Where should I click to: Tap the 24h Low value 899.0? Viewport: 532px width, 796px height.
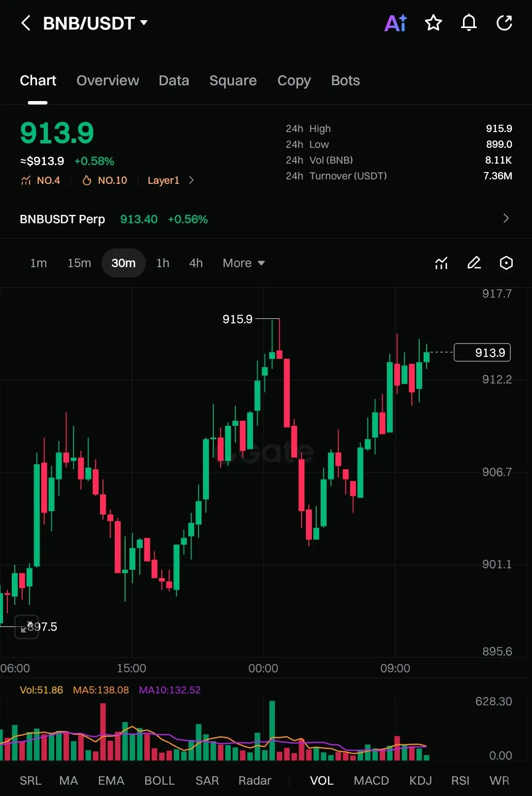tap(499, 144)
